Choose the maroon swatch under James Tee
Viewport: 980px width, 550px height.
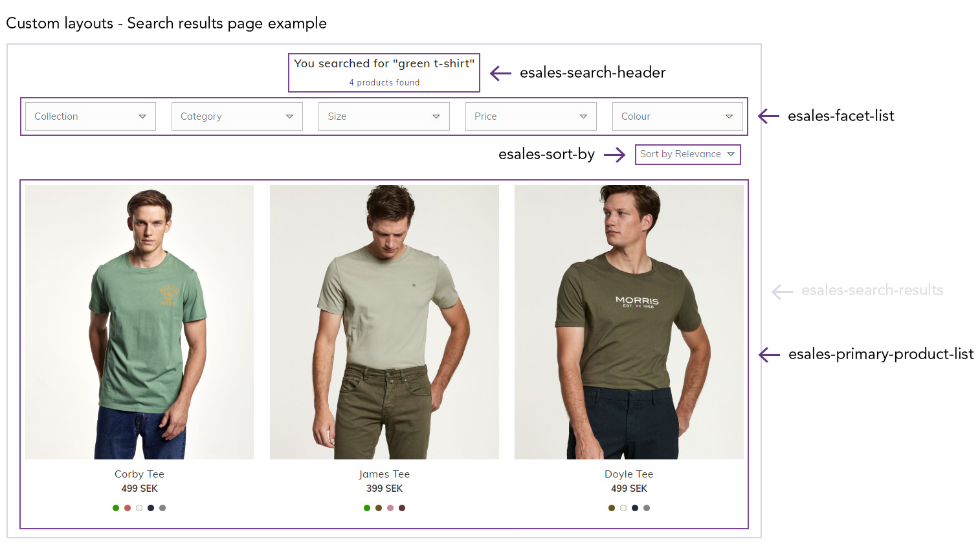coord(402,508)
